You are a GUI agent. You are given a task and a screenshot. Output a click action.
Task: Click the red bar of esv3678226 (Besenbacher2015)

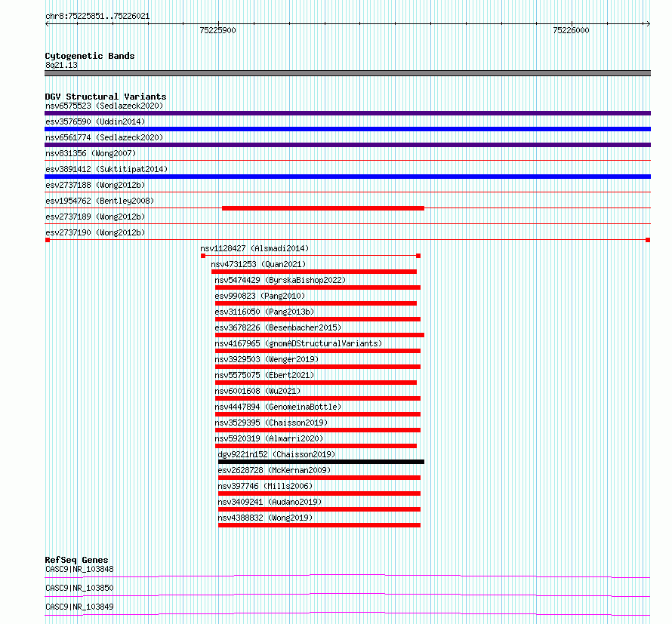click(319, 335)
